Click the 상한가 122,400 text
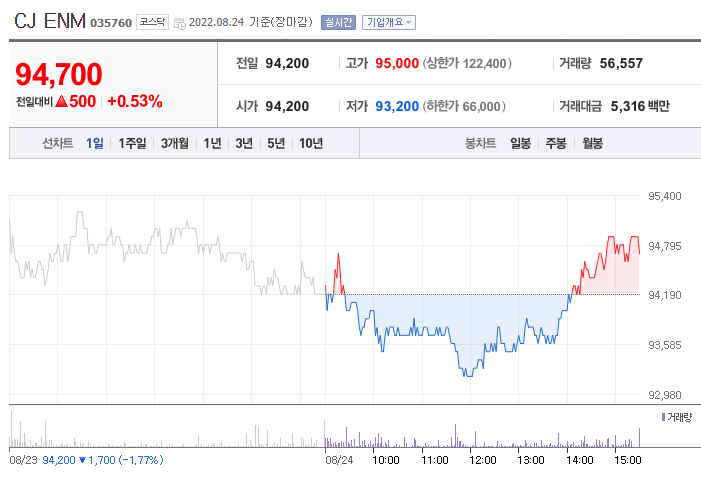This screenshot has height=478, width=701. point(467,63)
